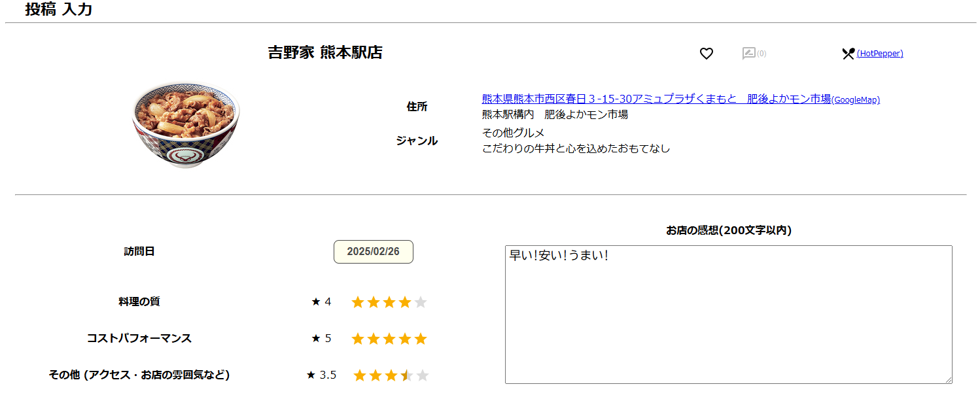Click the ★ 4 rating value
This screenshot has width=980, height=397.
point(321,302)
